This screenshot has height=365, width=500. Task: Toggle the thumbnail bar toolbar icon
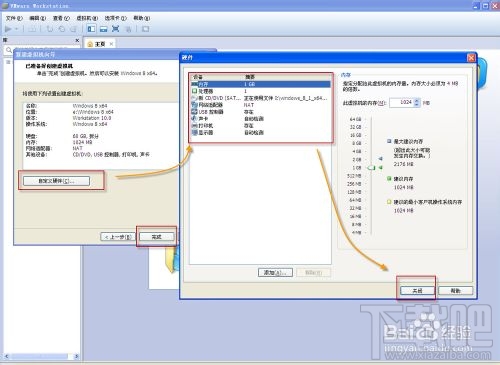pos(104,29)
